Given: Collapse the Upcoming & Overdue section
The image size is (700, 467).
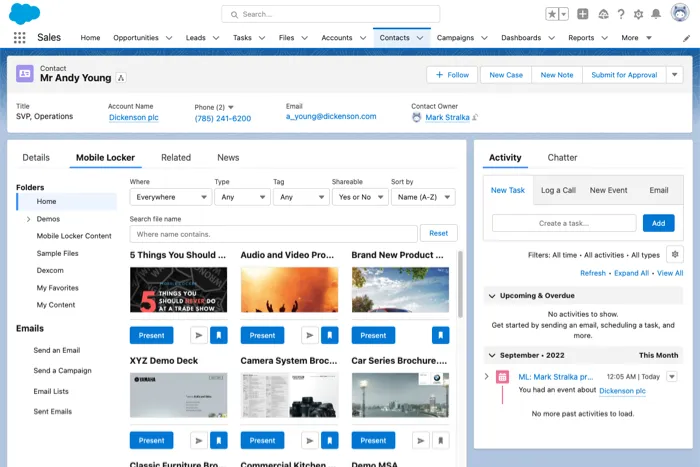Looking at the screenshot, I should [492, 296].
